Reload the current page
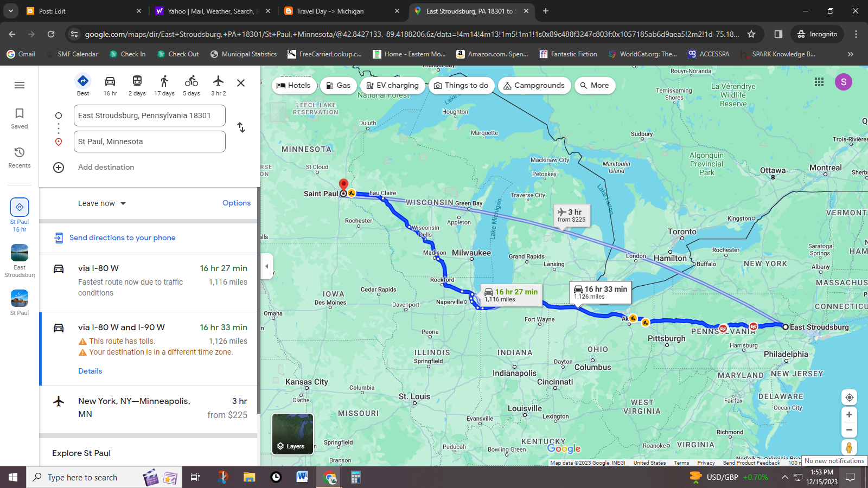Image resolution: width=868 pixels, height=488 pixels. (x=51, y=34)
